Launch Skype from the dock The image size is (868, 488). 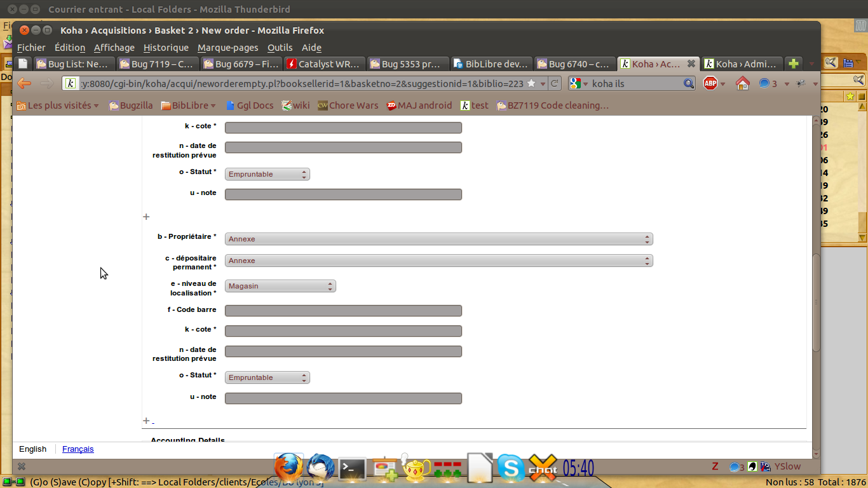(511, 469)
